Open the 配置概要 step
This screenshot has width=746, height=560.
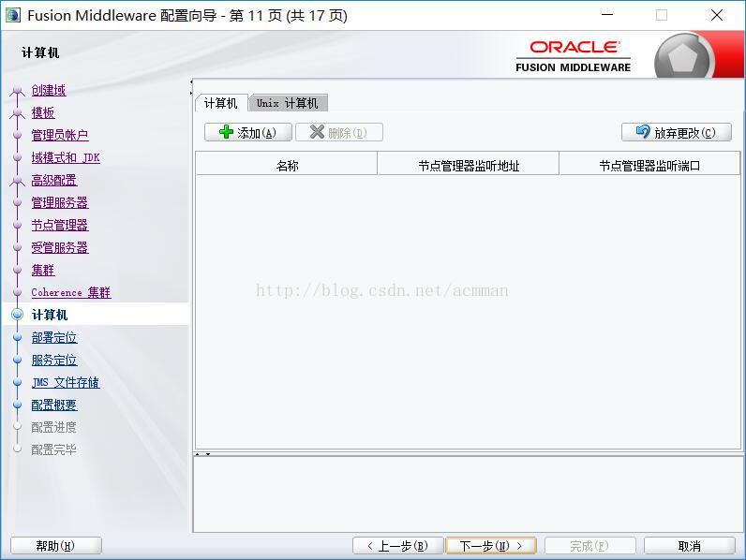pos(54,405)
